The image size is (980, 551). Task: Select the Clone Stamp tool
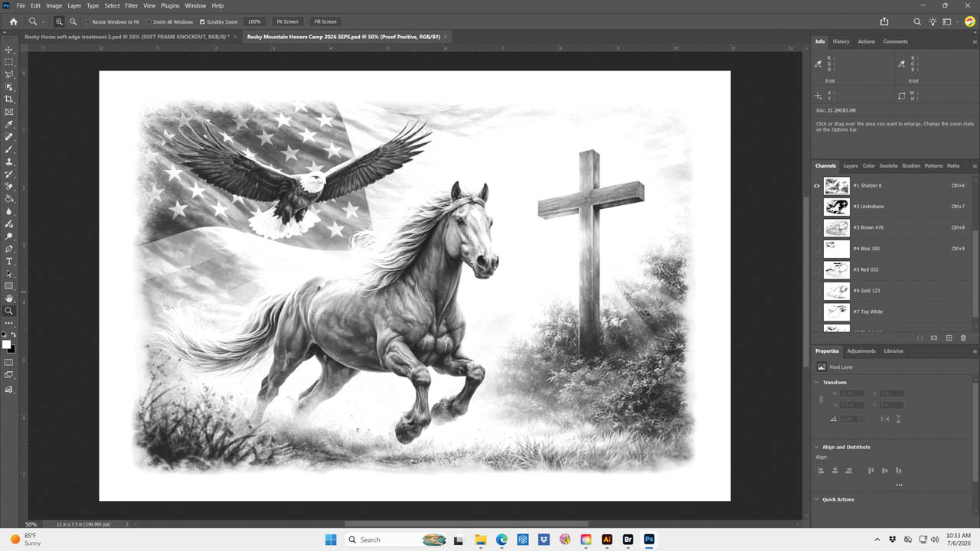[x=9, y=161]
